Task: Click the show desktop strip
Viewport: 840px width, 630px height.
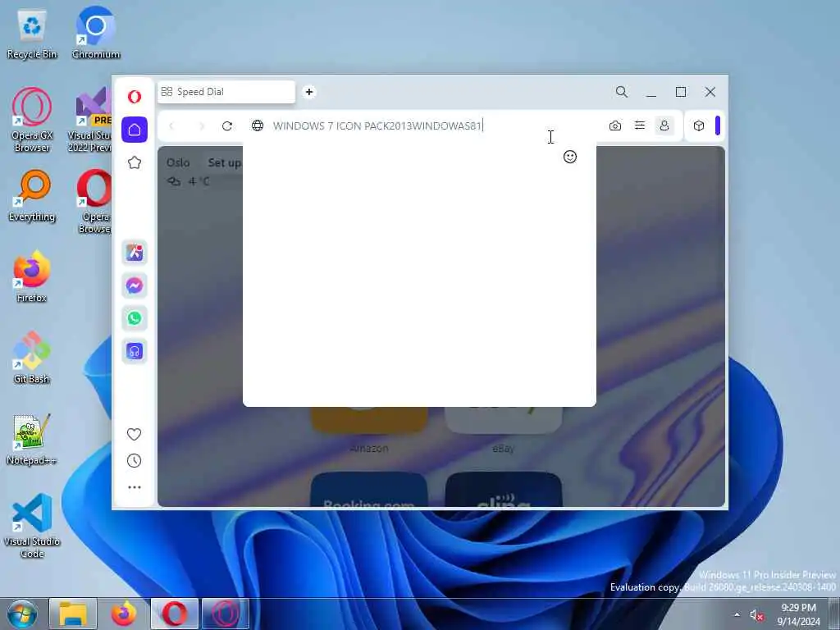Action: point(834,614)
